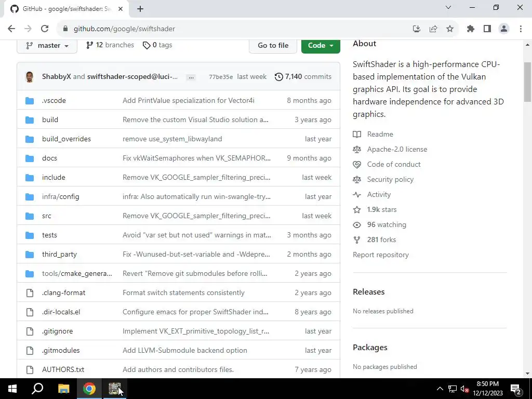532x399 pixels.
Task: Open the build_overrides folder
Action: [x=66, y=139]
